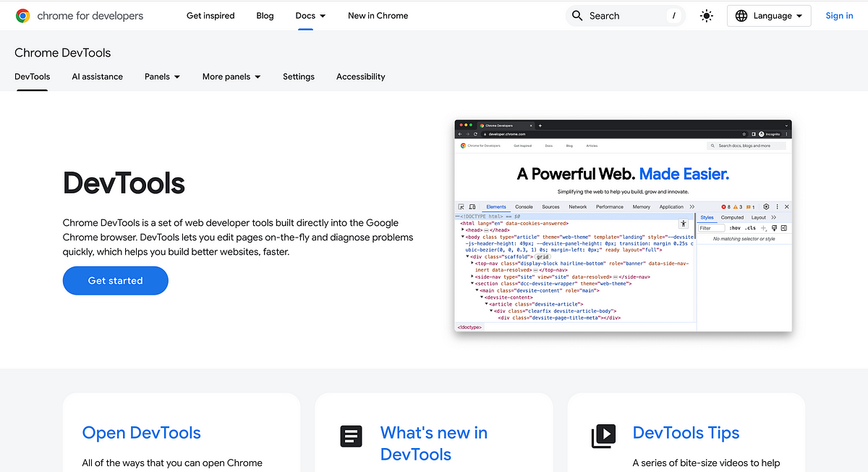Click the Performance tab in DevTools screenshot
Image resolution: width=868 pixels, height=472 pixels.
610,206
